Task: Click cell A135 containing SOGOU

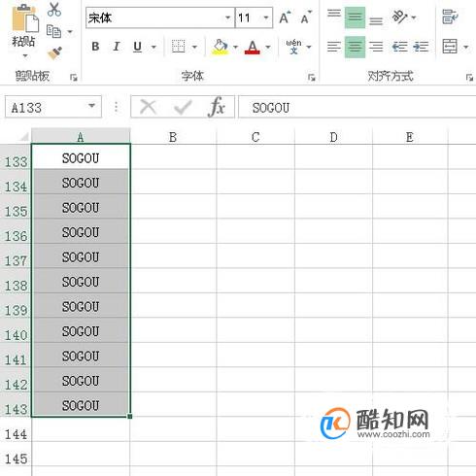Action: 81,207
